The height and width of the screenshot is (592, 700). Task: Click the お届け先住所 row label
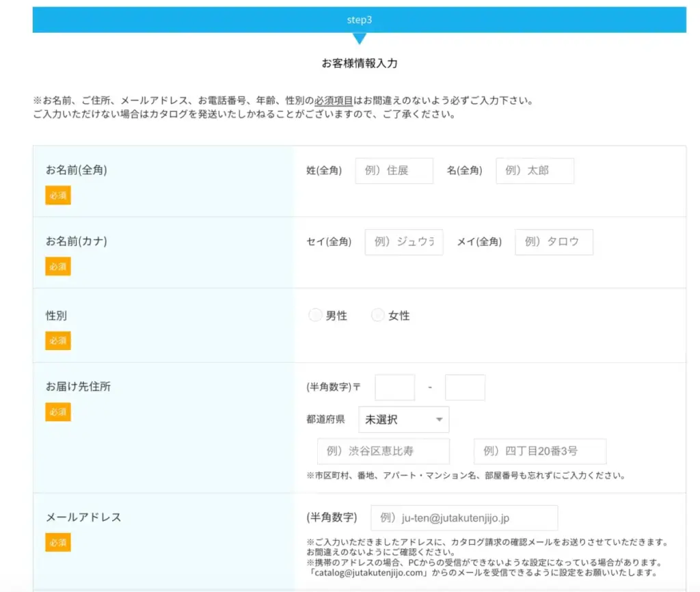click(78, 387)
